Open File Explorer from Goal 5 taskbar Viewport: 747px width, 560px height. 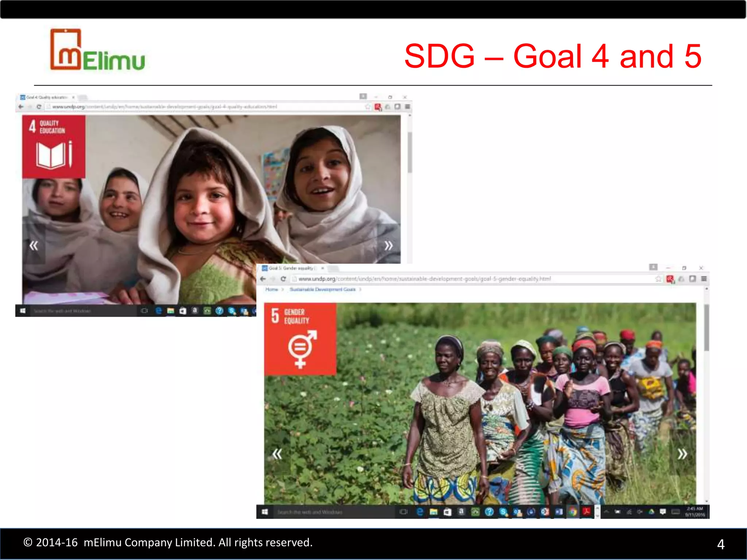(x=434, y=512)
